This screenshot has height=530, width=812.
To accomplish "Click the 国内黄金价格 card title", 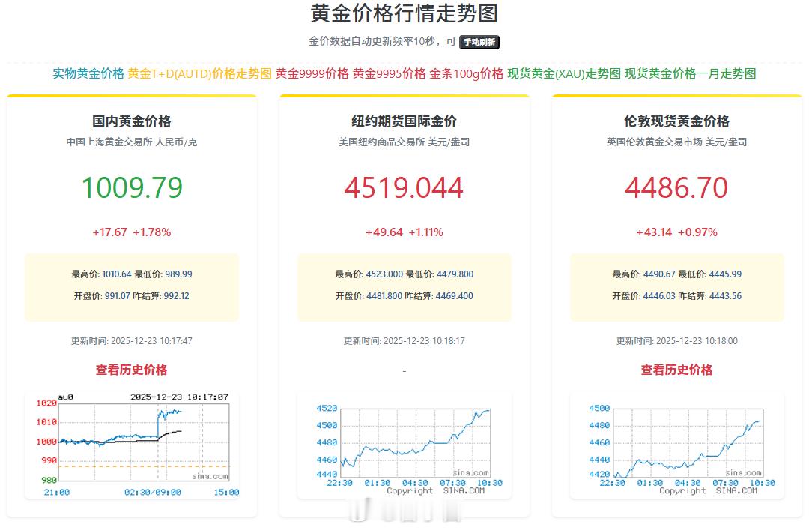I will tap(131, 121).
